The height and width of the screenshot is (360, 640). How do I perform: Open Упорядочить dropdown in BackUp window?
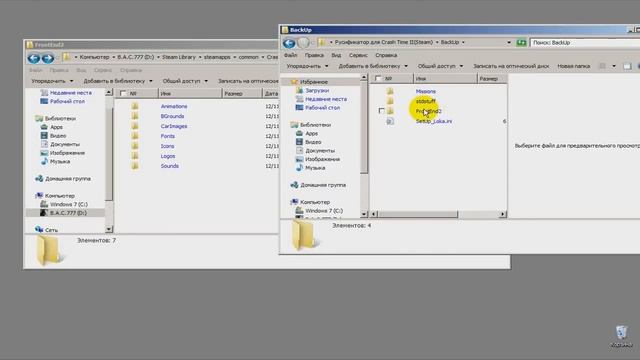[307, 66]
